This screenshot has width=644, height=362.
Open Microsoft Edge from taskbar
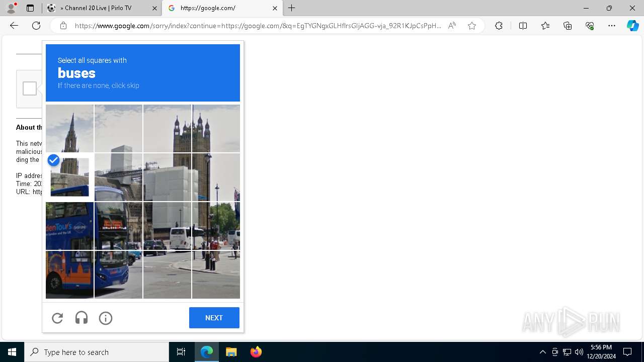(207, 352)
